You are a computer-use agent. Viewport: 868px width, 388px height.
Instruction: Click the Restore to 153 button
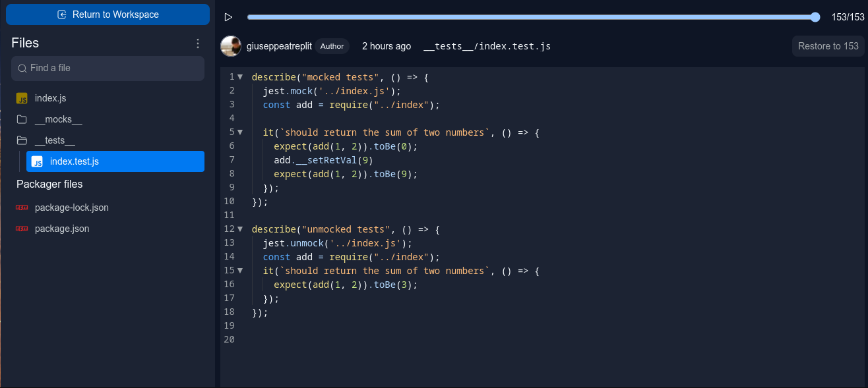pos(828,46)
